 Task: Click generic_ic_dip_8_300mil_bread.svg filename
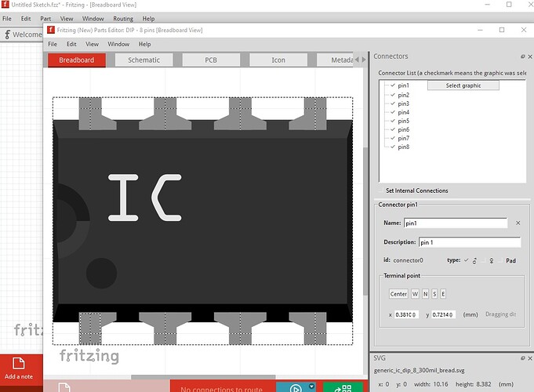pos(420,370)
